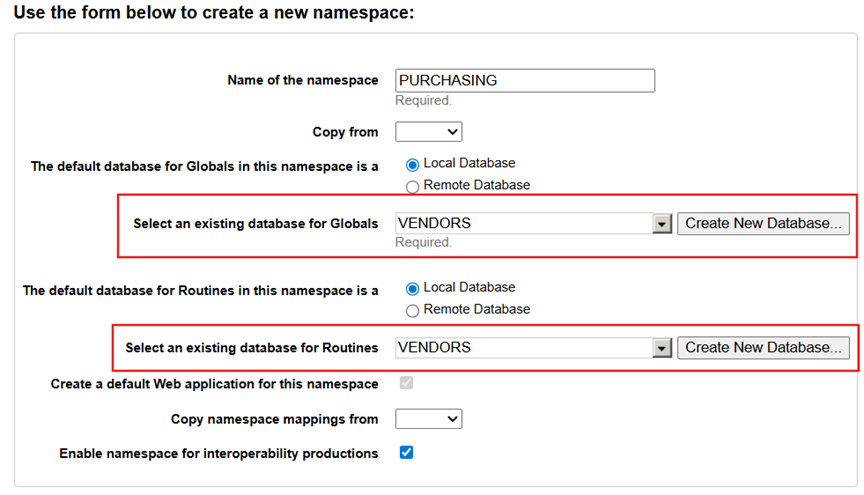Click Create New Database button for Globals
864x495 pixels.
tap(764, 224)
